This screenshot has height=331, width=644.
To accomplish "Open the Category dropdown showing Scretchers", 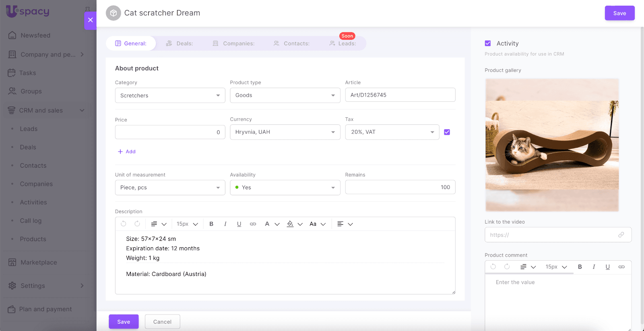I will pos(170,95).
